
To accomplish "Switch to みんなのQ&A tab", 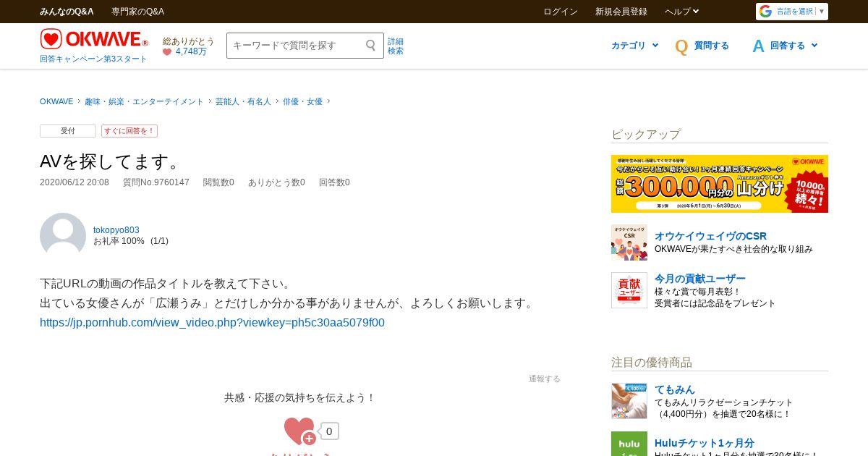I will click(x=67, y=12).
